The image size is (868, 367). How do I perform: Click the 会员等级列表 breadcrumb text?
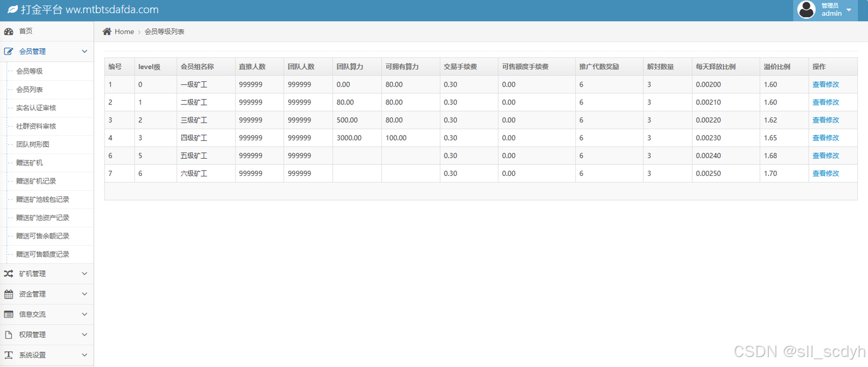164,32
